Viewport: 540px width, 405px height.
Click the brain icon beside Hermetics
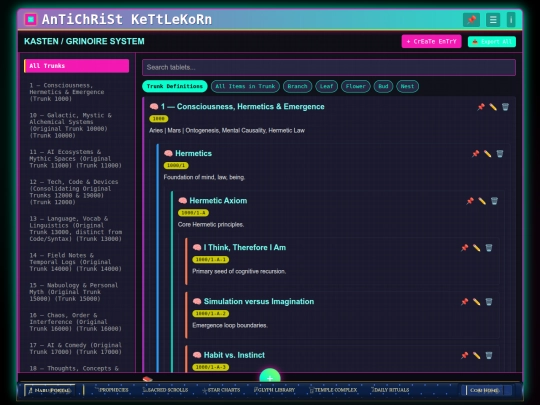tap(168, 153)
